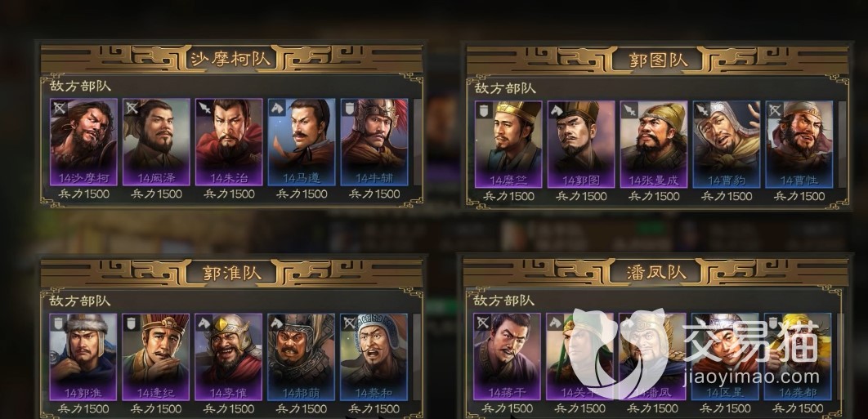868x419 pixels.
Task: Click the bow icon on 蒋干's card
Action: 483,322
